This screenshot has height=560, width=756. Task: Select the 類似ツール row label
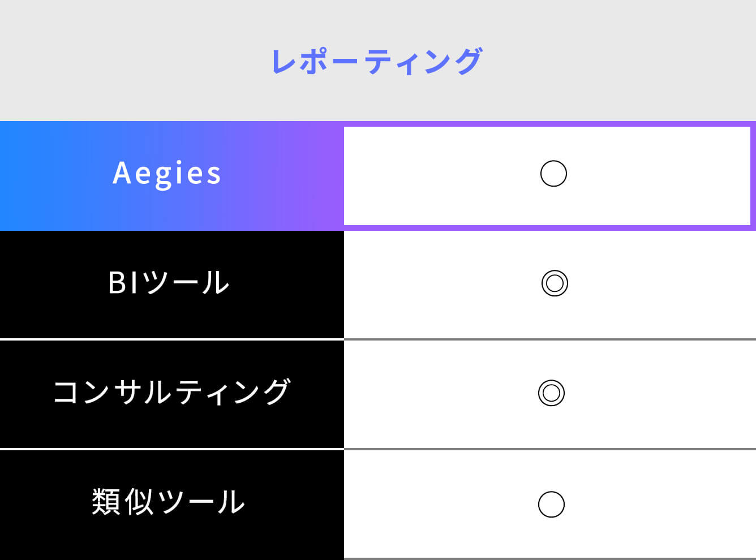168,502
